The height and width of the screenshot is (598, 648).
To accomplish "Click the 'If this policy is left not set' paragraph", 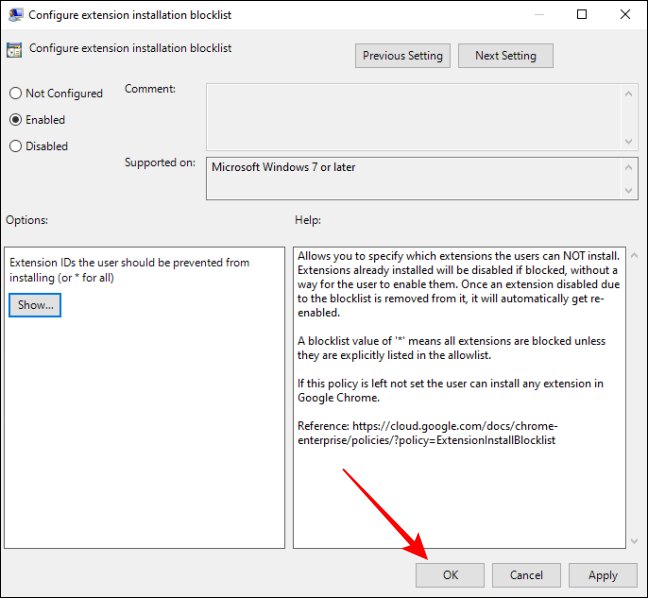I will (450, 391).
